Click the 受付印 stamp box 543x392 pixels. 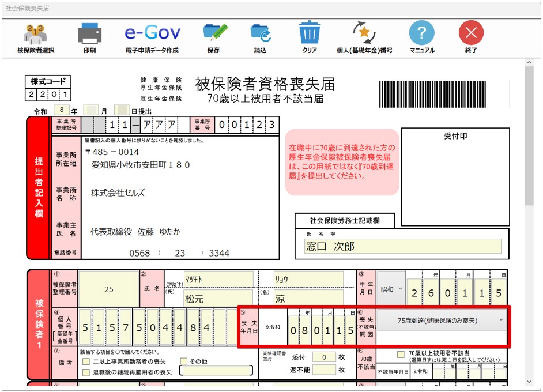[x=455, y=176]
